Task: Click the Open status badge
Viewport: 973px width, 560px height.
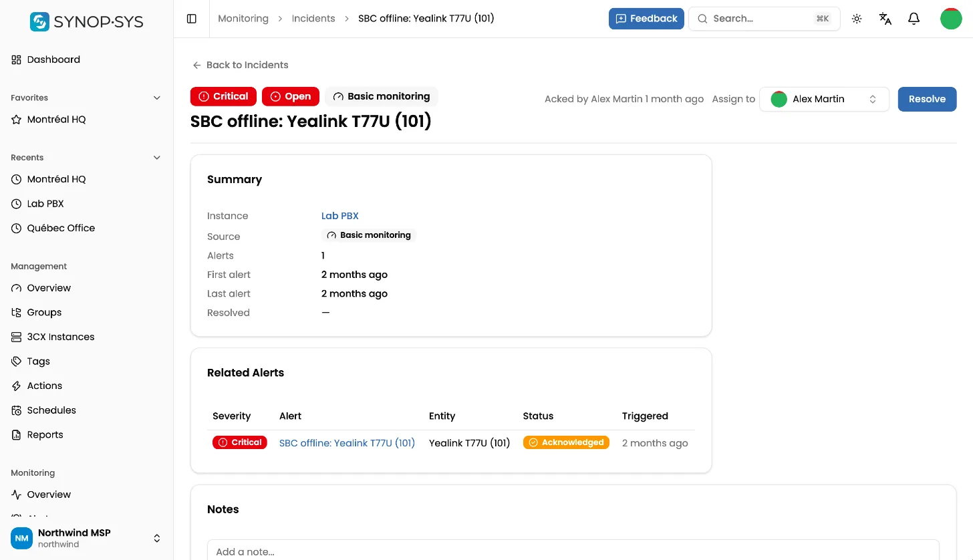Action: 291,96
